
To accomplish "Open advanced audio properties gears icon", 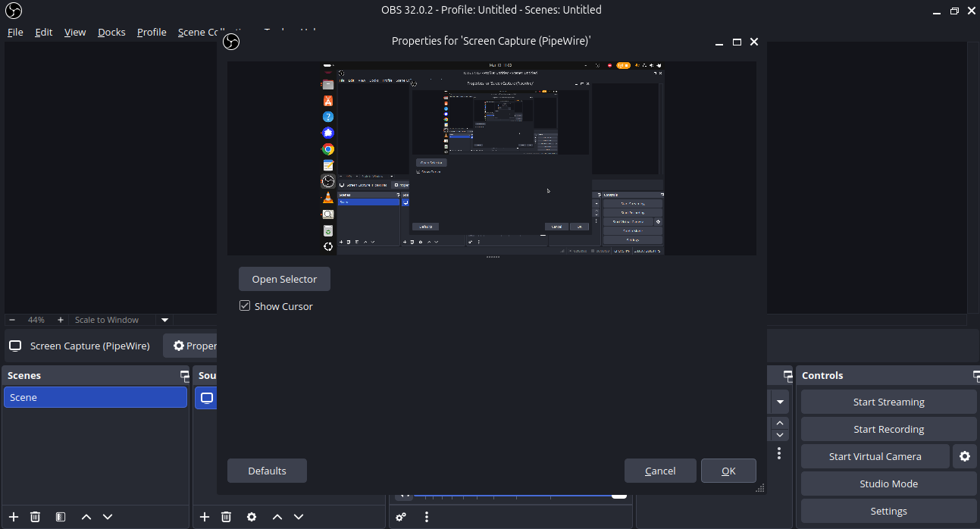I will (x=401, y=517).
